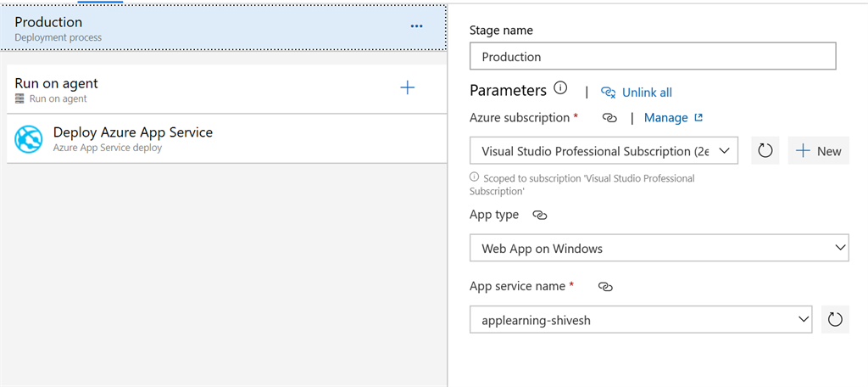
Task: Select the Deploy Azure App Service icon
Action: click(28, 138)
